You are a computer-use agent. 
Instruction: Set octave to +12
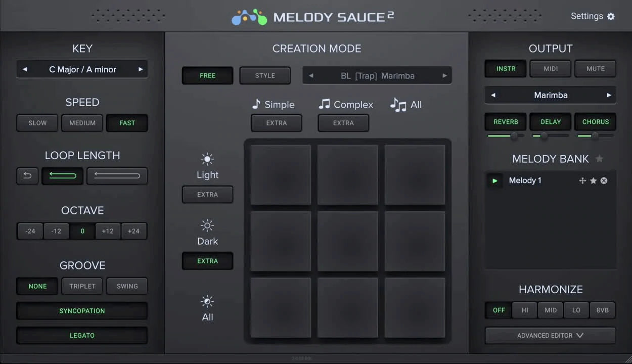tap(108, 231)
